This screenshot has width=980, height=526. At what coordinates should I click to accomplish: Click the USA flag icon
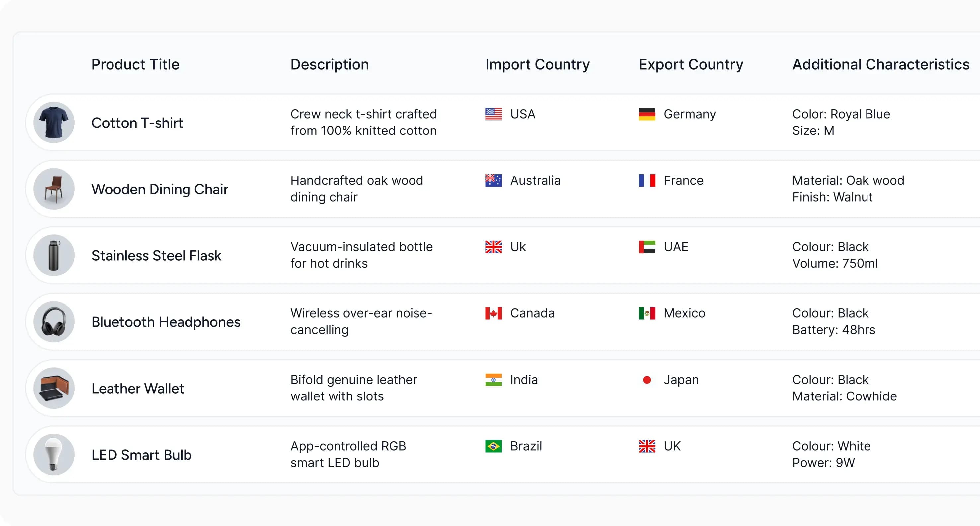493,114
